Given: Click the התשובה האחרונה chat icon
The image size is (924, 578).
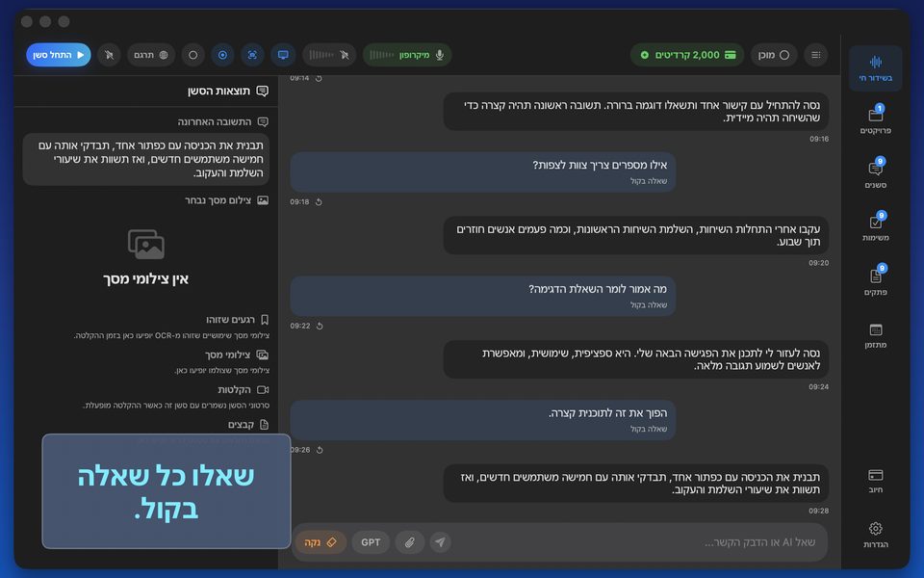Looking at the screenshot, I should tap(263, 121).
